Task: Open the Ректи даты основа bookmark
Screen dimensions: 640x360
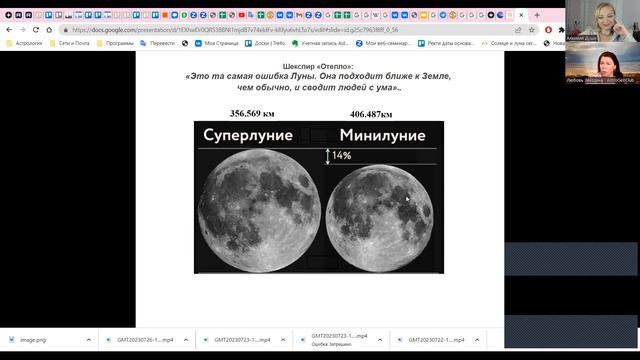Action: (447, 43)
